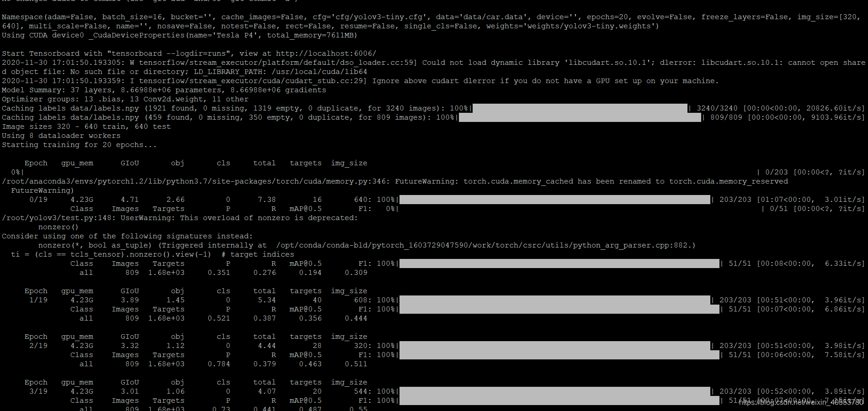Click the mAP@0.5 value 0.194
The height and width of the screenshot is (411, 868).
310,273
